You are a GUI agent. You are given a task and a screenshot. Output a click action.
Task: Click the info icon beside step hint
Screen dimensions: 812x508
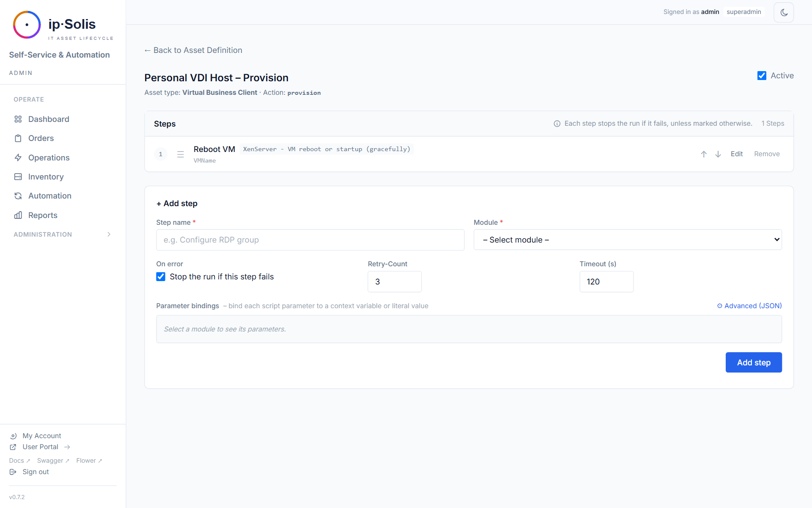pyautogui.click(x=557, y=124)
